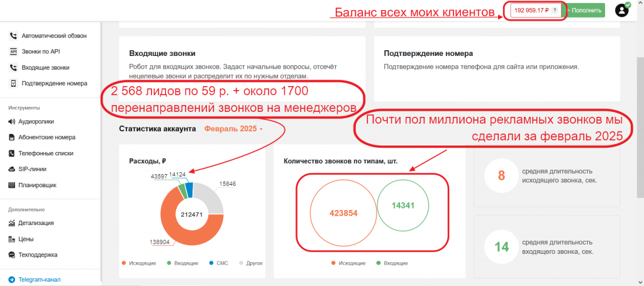Toggle Другое legend in Расходы chart
644x286 pixels.
click(x=250, y=263)
